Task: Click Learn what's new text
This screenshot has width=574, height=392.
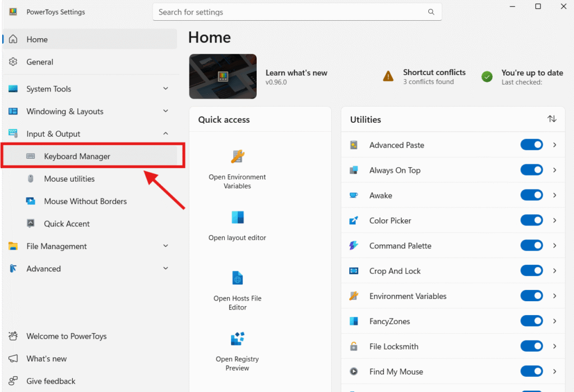Action: click(296, 73)
